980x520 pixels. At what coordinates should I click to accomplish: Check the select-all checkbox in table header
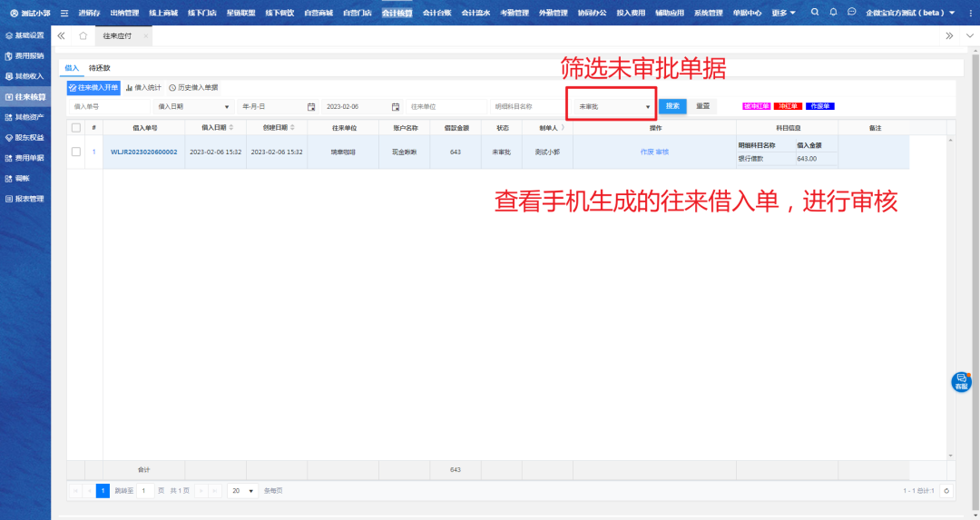(x=76, y=128)
